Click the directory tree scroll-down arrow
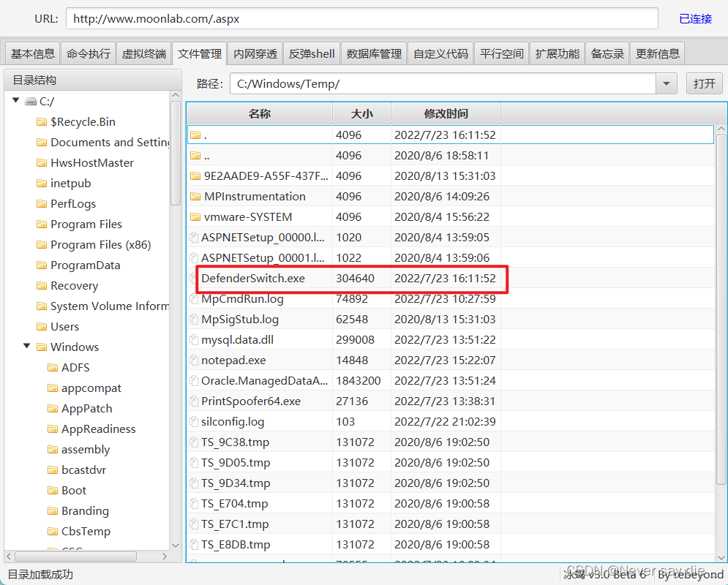Viewport: 728px width, 585px height. tap(176, 545)
